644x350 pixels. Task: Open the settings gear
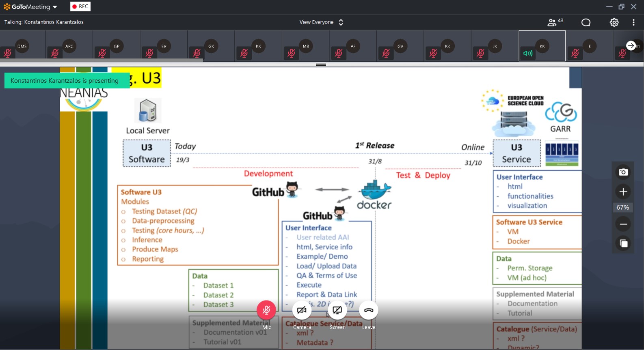[x=614, y=22]
